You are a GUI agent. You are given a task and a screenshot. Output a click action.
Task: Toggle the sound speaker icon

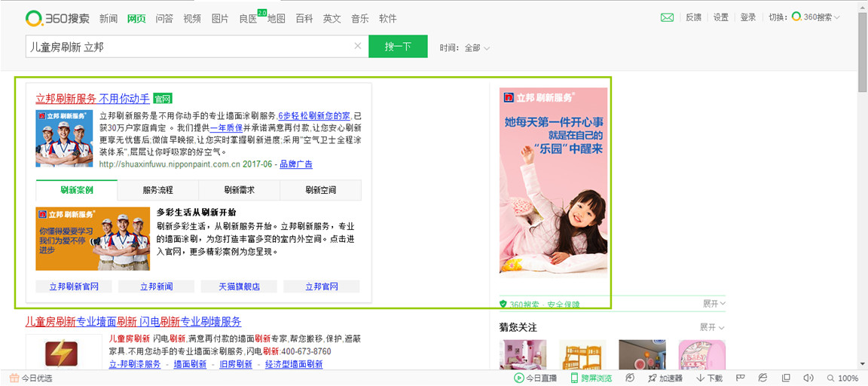(x=808, y=378)
